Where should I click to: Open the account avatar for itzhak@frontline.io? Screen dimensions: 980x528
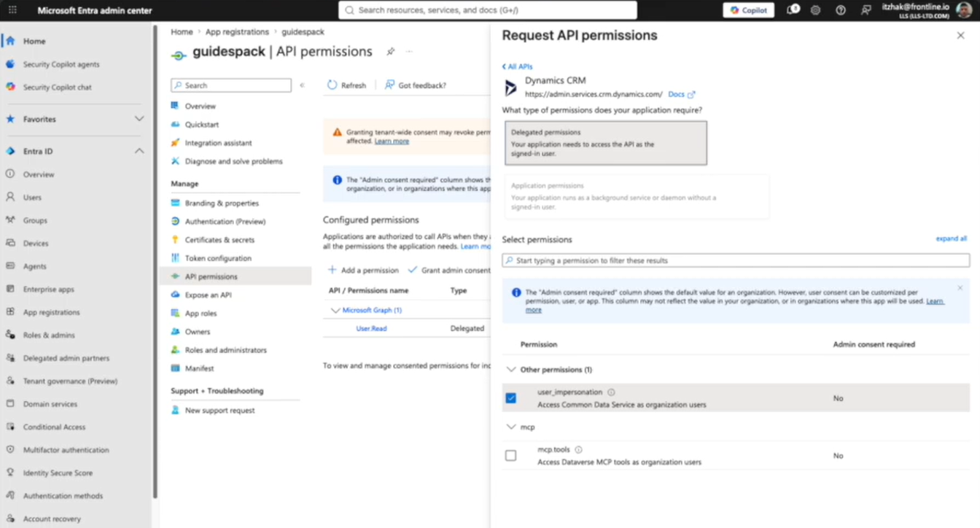click(964, 10)
